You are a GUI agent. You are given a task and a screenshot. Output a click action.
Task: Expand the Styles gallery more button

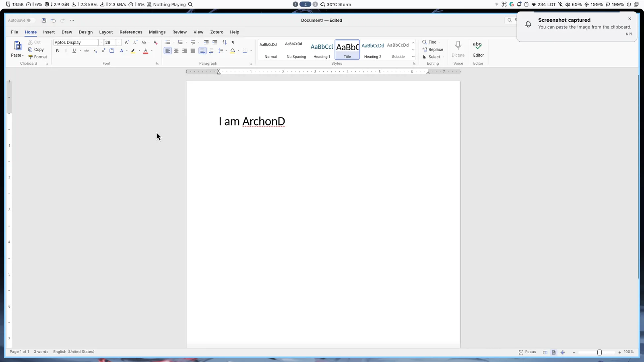pos(413,57)
